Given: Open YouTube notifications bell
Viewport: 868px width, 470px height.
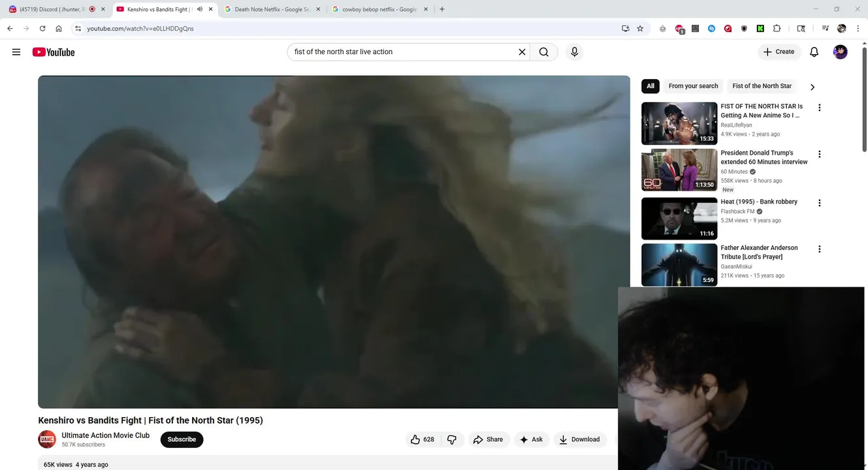Looking at the screenshot, I should 814,52.
